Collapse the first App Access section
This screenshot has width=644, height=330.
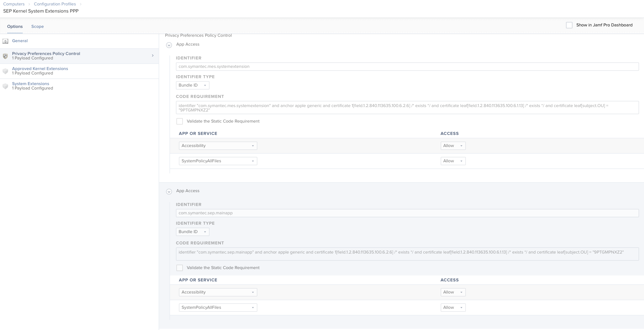(169, 45)
